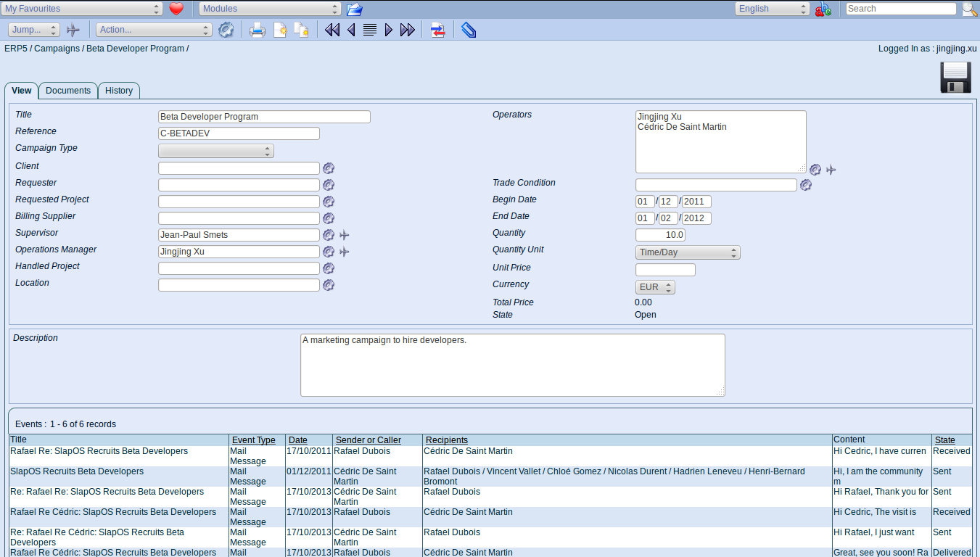The height and width of the screenshot is (557, 980).
Task: Click the Campaigns breadcrumb link
Action: [57, 49]
